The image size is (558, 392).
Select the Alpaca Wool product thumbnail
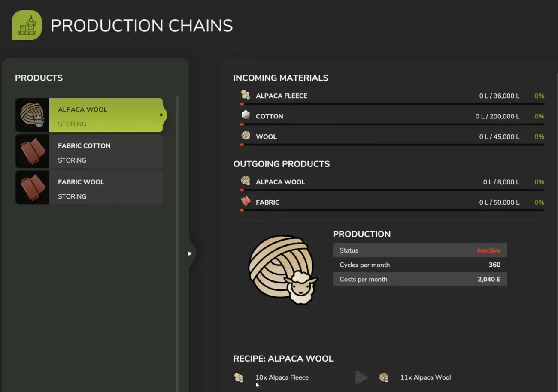pos(32,115)
